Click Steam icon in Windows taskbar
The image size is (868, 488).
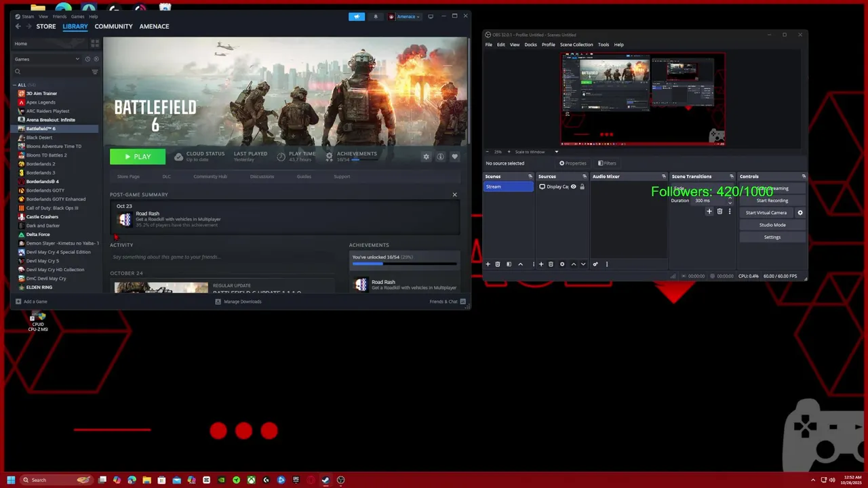pos(325,480)
